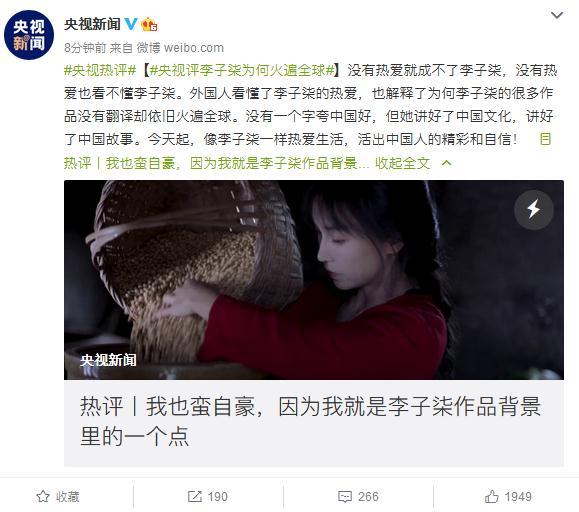Click the blue verified V badge

pyautogui.click(x=131, y=24)
